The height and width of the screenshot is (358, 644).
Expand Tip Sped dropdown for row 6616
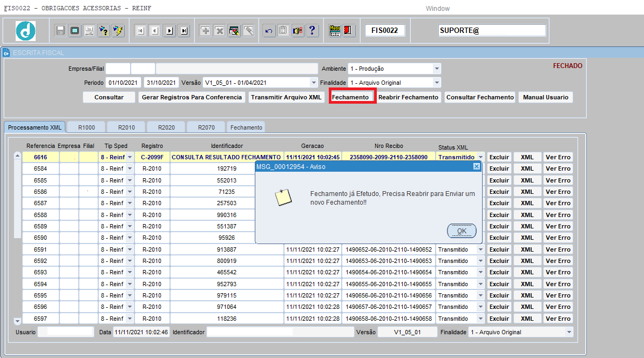130,157
